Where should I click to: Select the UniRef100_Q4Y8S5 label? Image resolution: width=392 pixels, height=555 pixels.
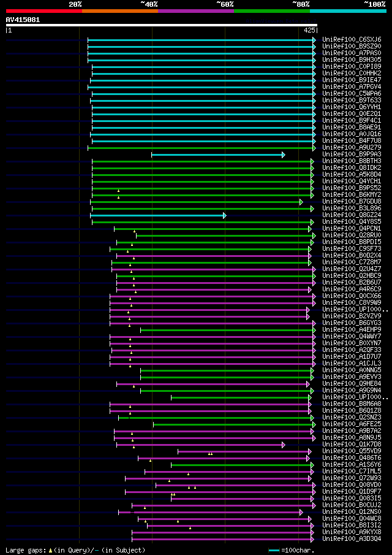352,221
